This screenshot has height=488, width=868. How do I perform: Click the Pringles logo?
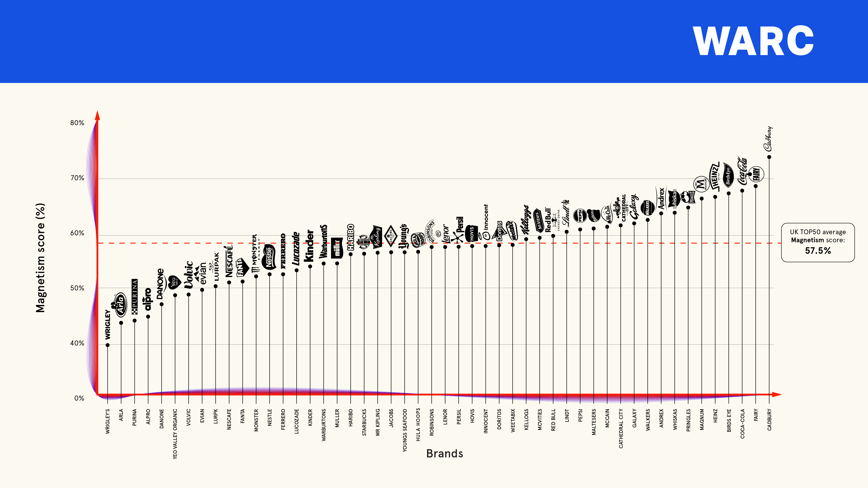pos(688,197)
